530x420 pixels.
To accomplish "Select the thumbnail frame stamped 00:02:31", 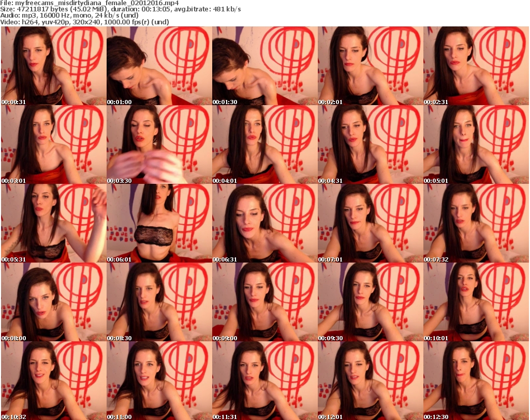I will tap(476, 66).
